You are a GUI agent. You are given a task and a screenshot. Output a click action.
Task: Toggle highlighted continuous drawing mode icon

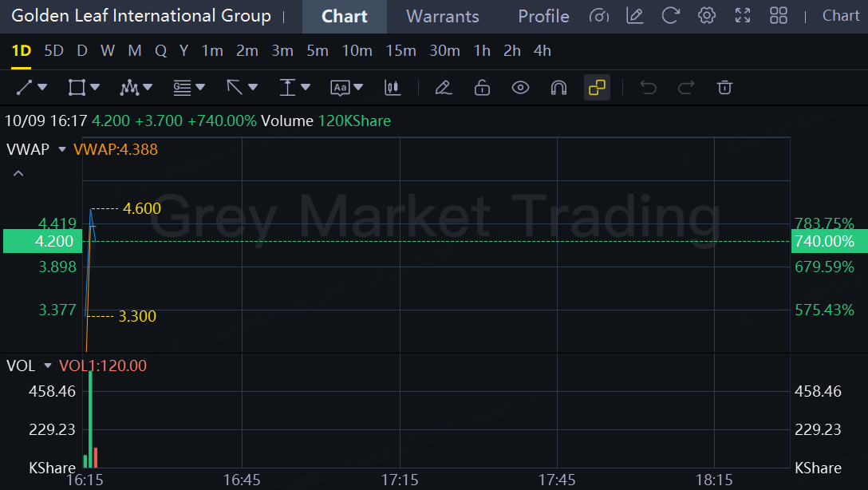598,88
